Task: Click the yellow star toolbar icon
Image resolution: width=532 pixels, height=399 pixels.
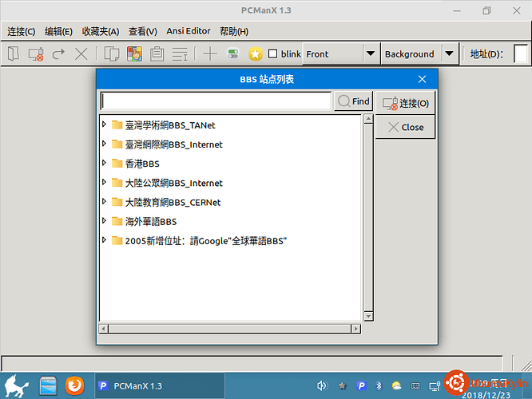Action: [256, 54]
